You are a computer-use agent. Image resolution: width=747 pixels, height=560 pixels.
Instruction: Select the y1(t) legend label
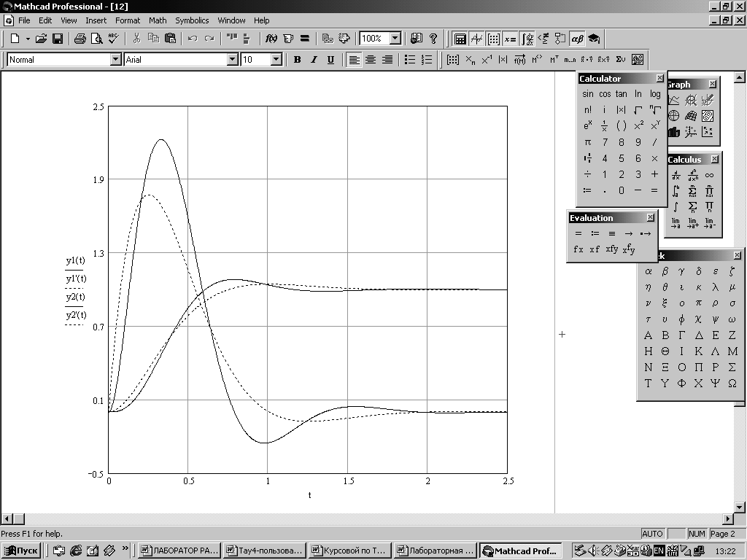click(x=75, y=260)
